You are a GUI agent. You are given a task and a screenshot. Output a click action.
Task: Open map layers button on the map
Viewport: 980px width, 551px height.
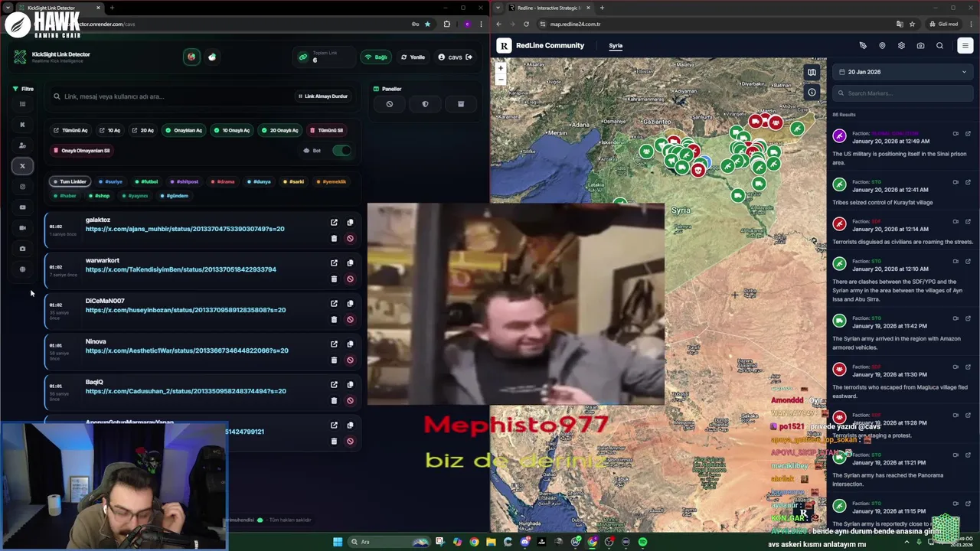pos(812,73)
